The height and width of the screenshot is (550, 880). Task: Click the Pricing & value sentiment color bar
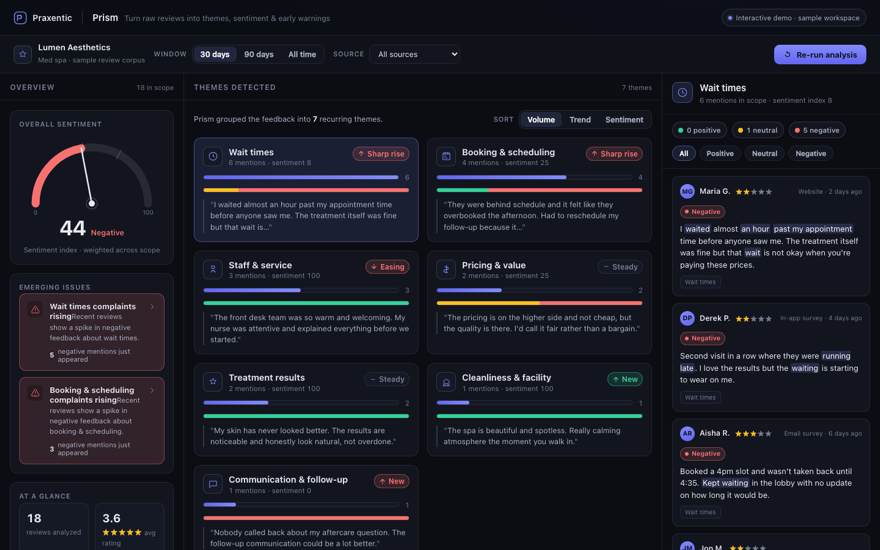point(539,303)
